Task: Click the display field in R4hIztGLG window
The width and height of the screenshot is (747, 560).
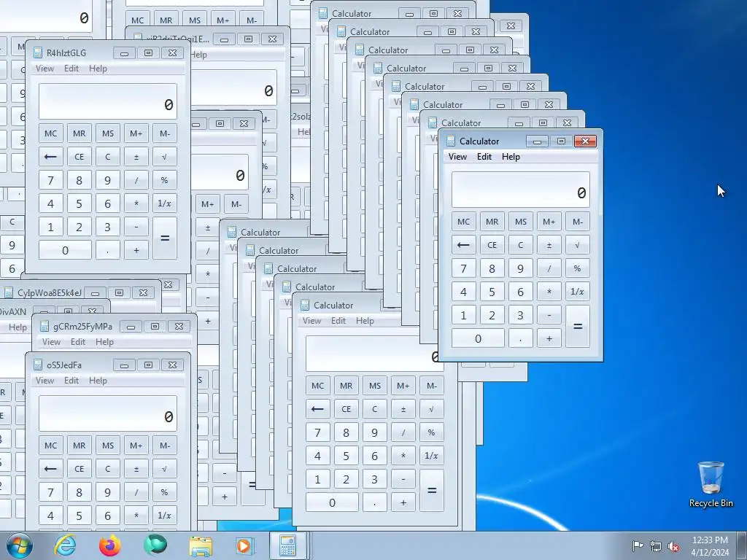Action: 108,101
